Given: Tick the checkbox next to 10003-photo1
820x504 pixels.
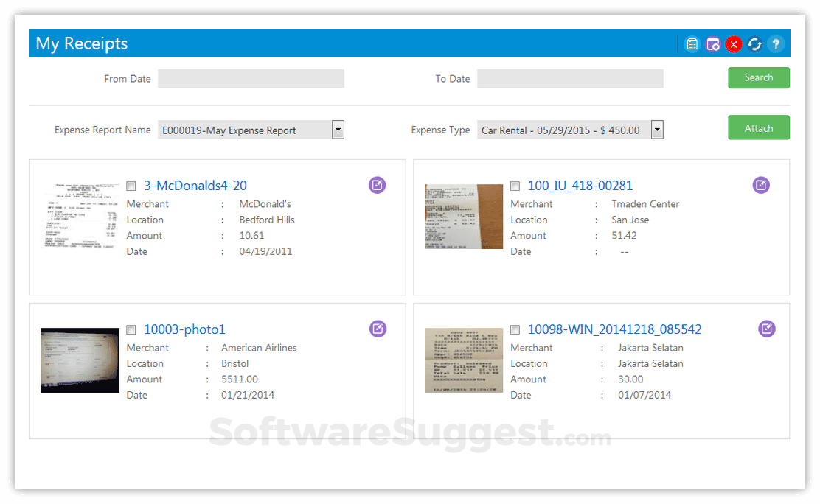Looking at the screenshot, I should 131,329.
